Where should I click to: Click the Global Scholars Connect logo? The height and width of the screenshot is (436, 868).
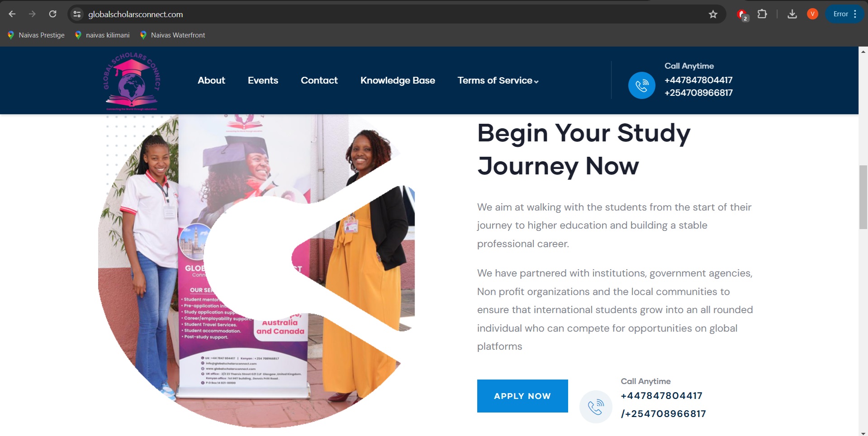pyautogui.click(x=132, y=81)
